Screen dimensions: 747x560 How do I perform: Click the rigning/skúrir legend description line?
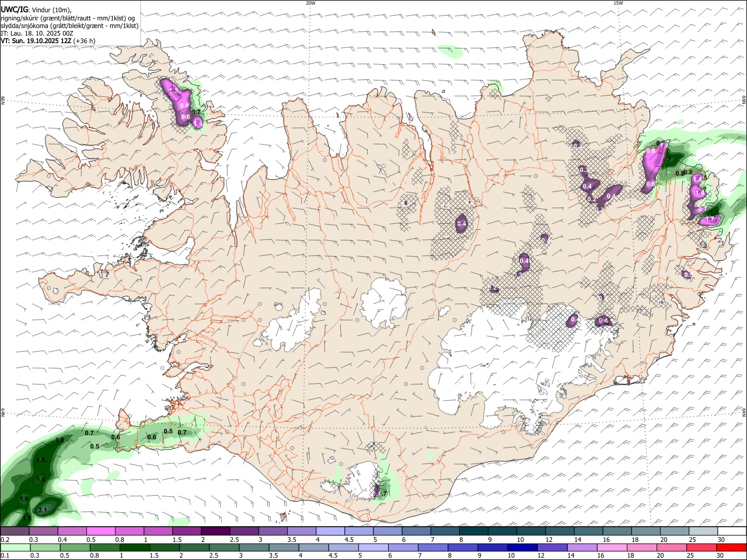(x=68, y=18)
